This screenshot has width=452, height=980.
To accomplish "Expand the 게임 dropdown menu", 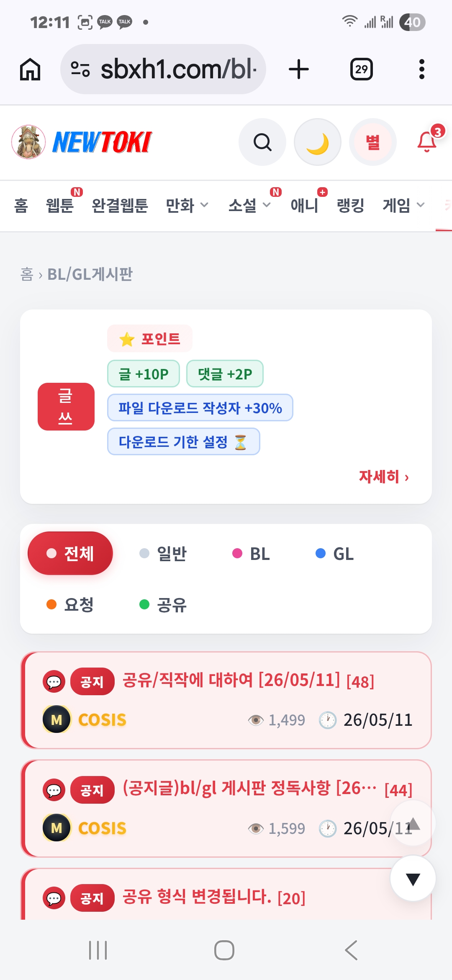I will (404, 206).
